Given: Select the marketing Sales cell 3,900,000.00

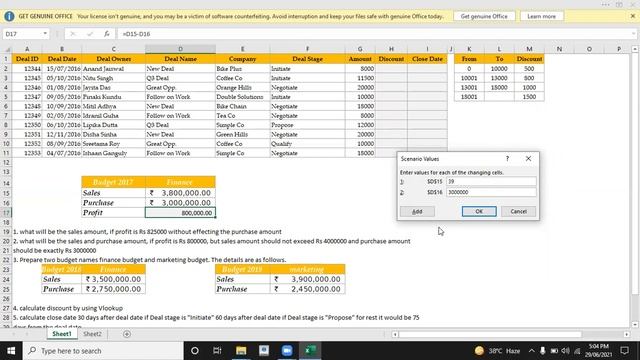Looking at the screenshot, I should 307,279.
